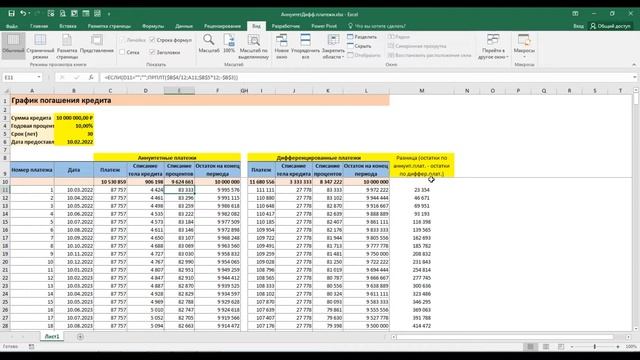Open Page Layout (Разметка страницы) view icon
The height and width of the screenshot is (360, 640).
67,46
